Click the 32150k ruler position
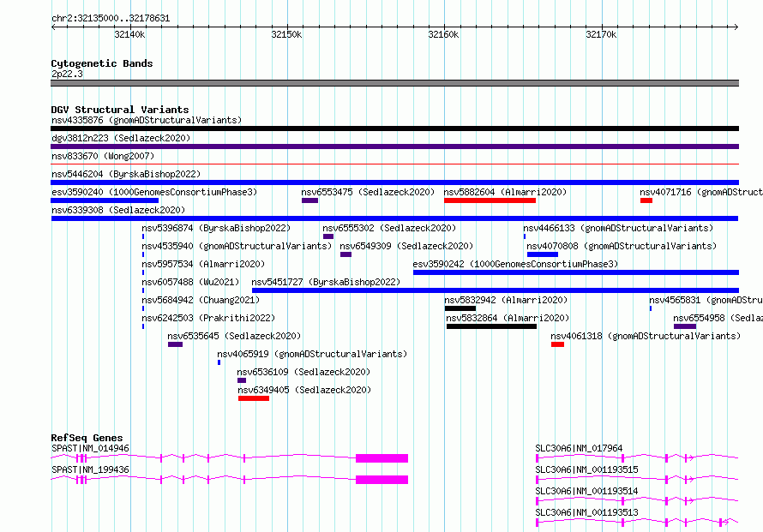 pos(286,34)
